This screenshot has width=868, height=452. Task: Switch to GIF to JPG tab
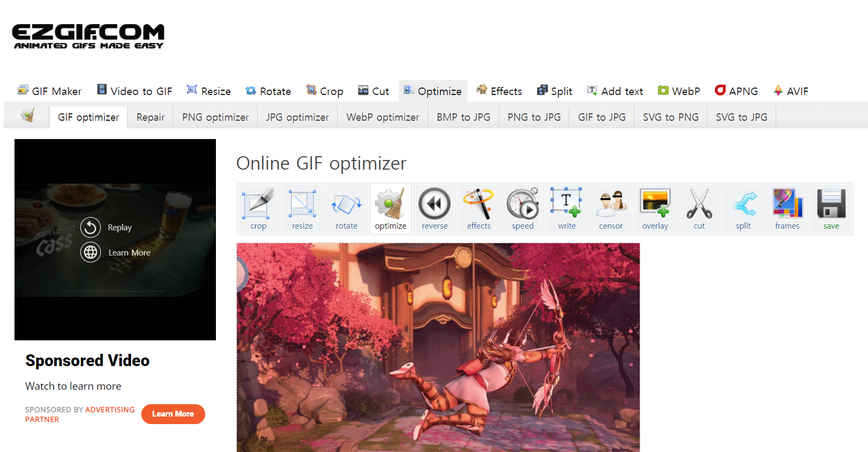602,117
